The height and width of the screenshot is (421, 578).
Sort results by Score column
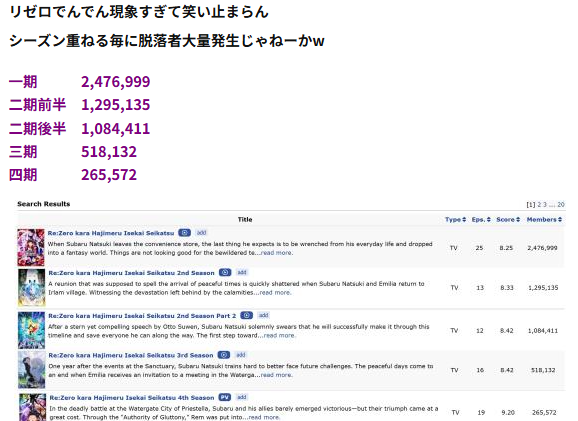pos(508,219)
